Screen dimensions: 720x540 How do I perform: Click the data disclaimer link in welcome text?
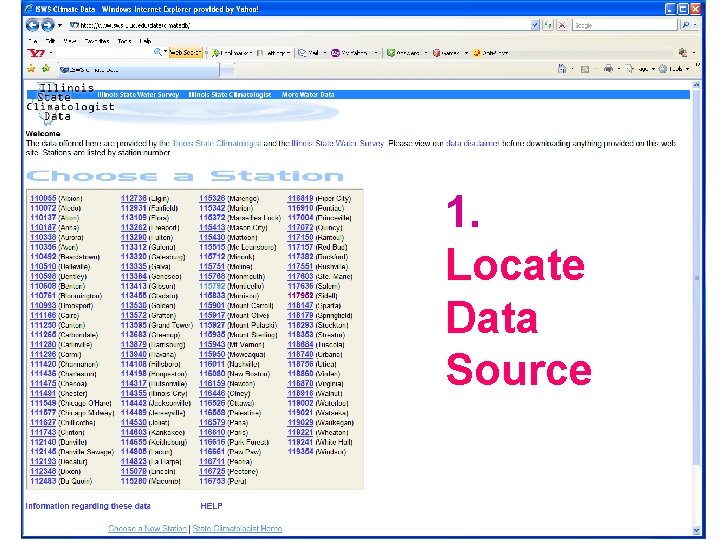click(472, 143)
